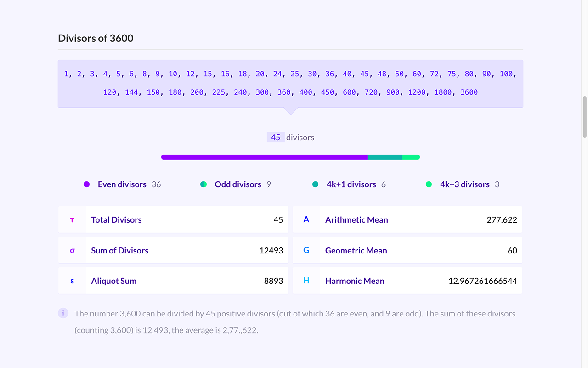
Task: Click divisor 3600 in the divisors list
Action: click(469, 92)
